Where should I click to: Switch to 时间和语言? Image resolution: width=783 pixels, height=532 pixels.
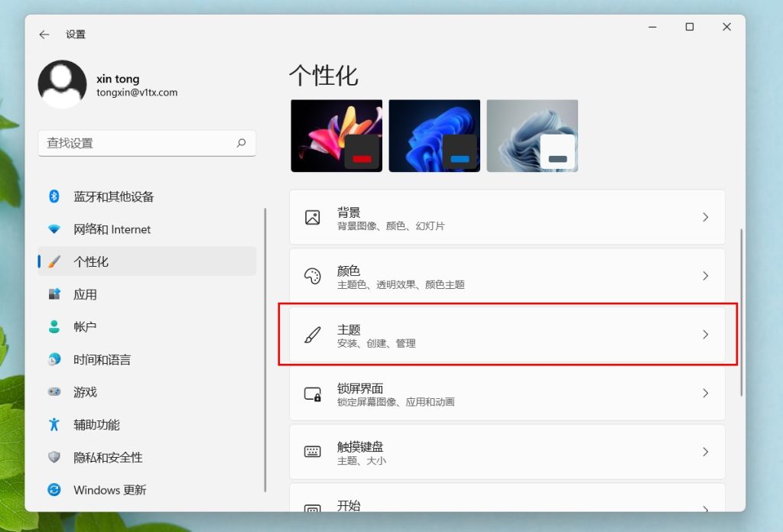point(147,359)
